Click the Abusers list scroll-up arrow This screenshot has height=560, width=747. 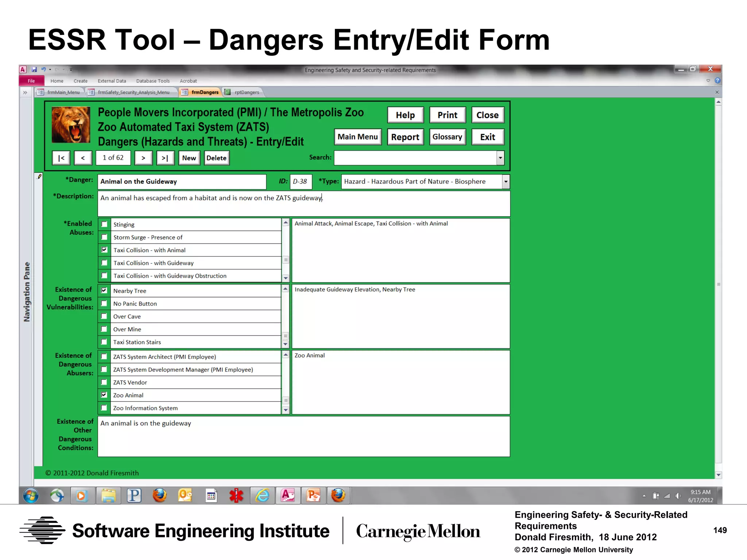(x=286, y=354)
